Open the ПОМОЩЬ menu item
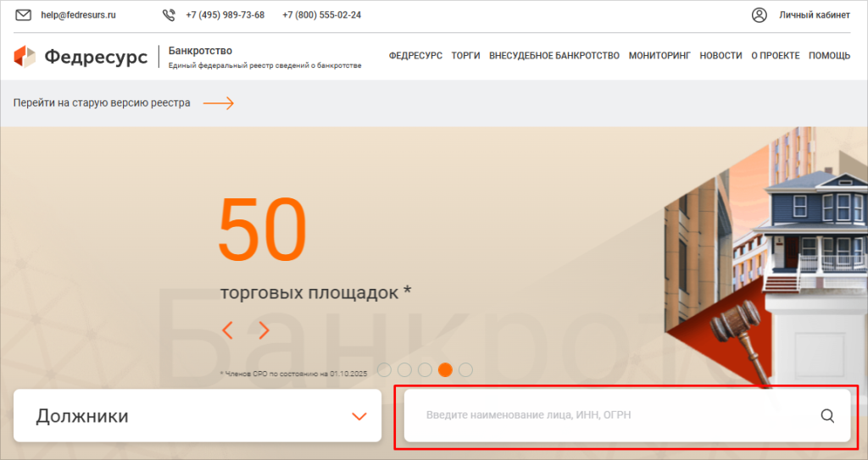Image resolution: width=868 pixels, height=460 pixels. [829, 56]
